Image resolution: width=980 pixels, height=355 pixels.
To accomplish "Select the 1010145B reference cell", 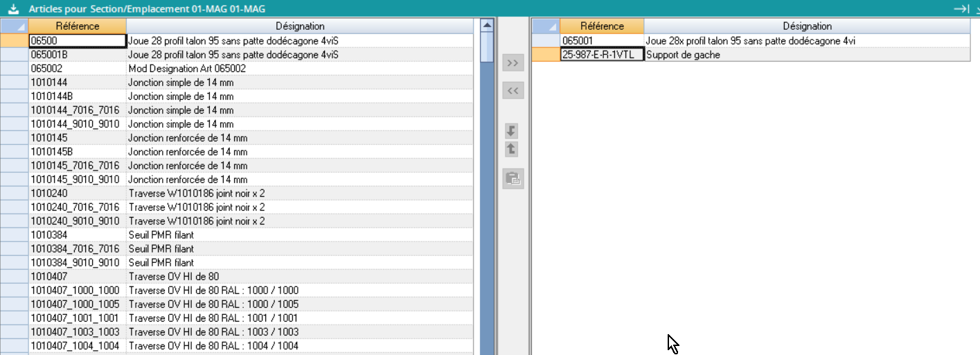I will [78, 152].
